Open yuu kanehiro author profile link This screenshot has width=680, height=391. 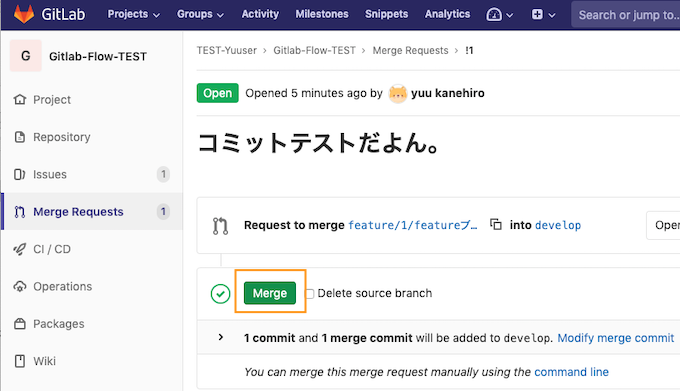(x=448, y=93)
